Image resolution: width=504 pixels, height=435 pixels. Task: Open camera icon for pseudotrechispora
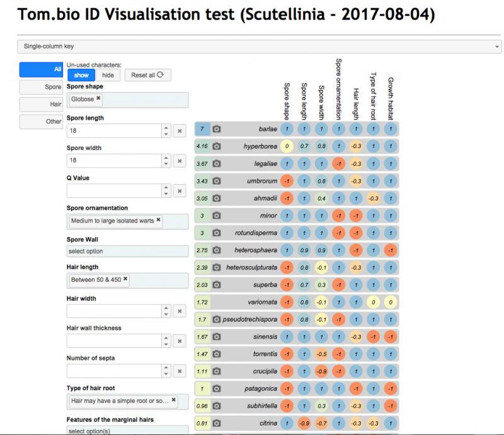point(217,320)
